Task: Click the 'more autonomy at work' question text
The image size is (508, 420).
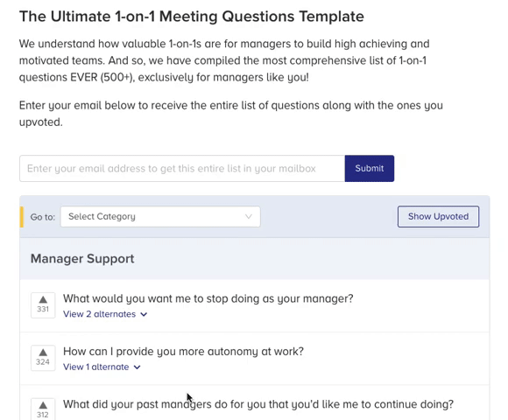Action: (183, 351)
